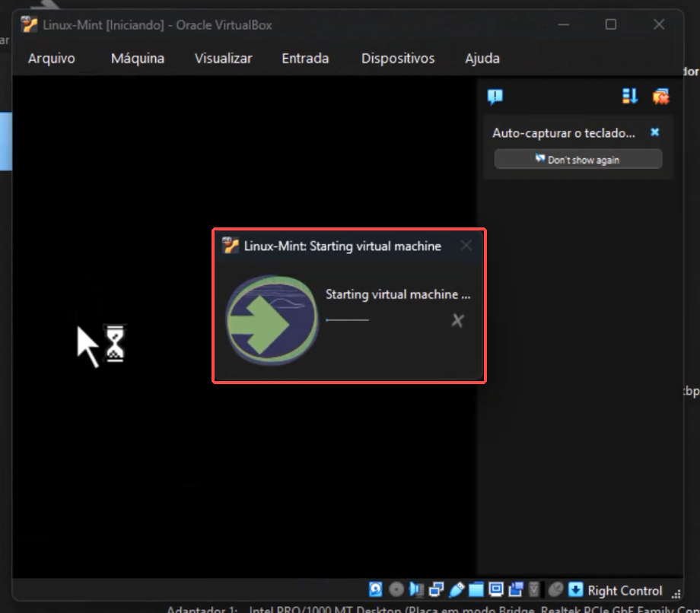Open the Visualizar menu
Screen dimensions: 700x613
[x=223, y=59]
